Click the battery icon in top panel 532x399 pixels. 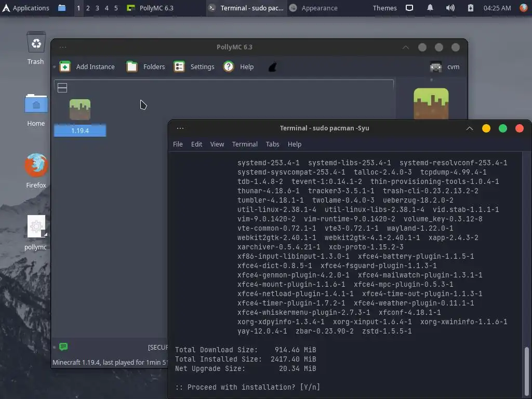[x=470, y=8]
